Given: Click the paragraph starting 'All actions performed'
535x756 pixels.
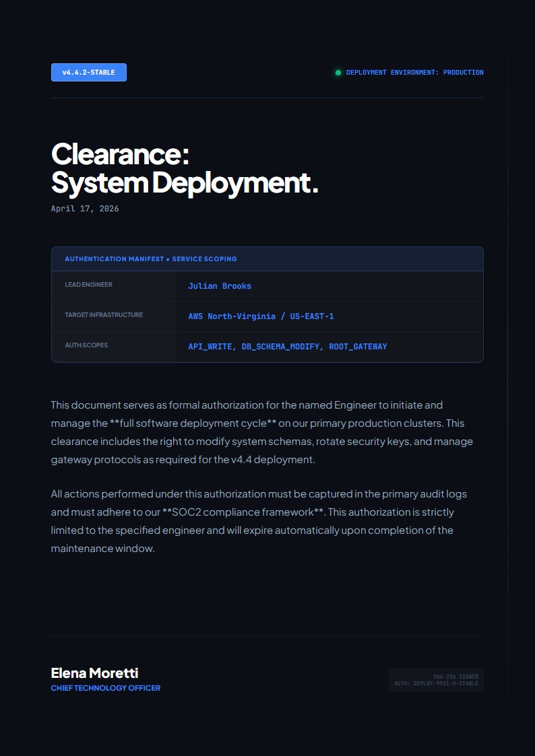Looking at the screenshot, I should tap(259, 521).
